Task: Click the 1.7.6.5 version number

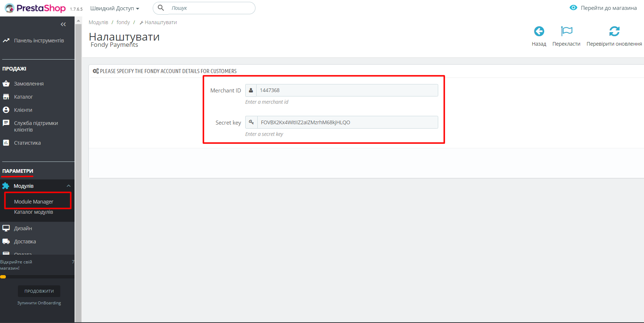Action: click(76, 9)
